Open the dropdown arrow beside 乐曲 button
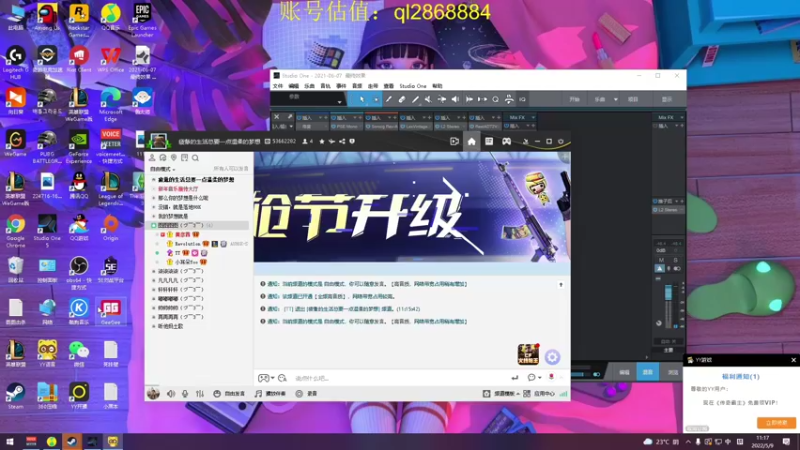The width and height of the screenshot is (800, 450). pyautogui.click(x=615, y=99)
